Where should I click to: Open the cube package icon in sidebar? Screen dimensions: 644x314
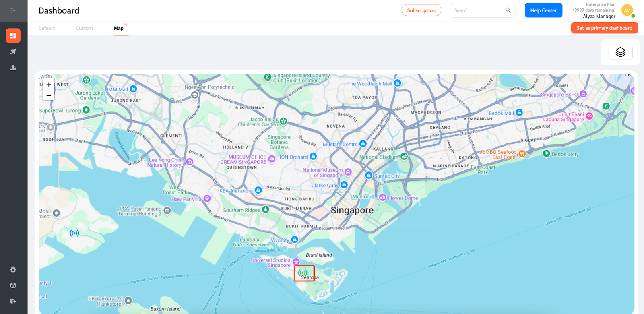coord(13,285)
